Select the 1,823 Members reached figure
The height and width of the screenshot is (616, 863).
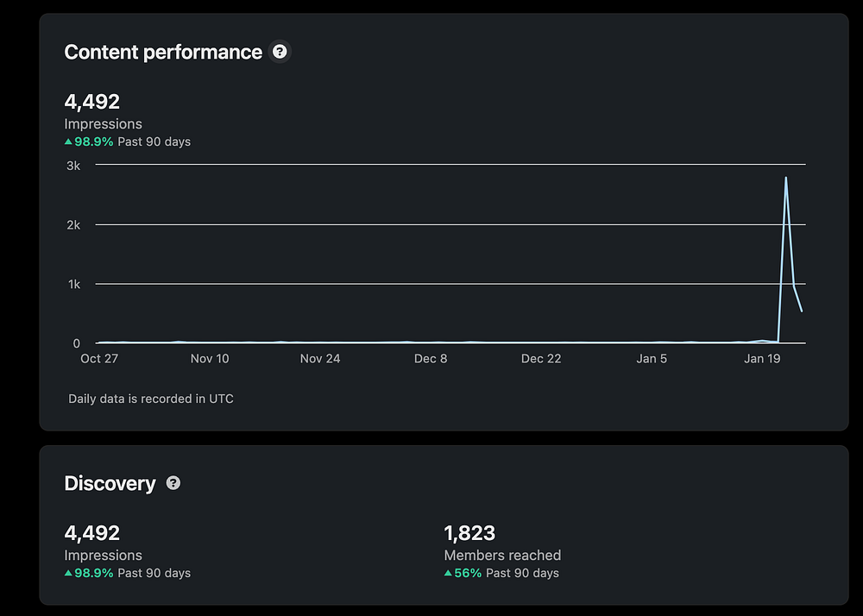pos(469,533)
